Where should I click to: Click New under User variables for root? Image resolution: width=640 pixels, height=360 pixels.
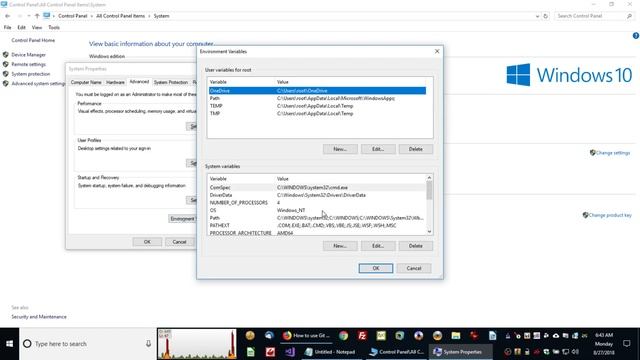(x=340, y=149)
